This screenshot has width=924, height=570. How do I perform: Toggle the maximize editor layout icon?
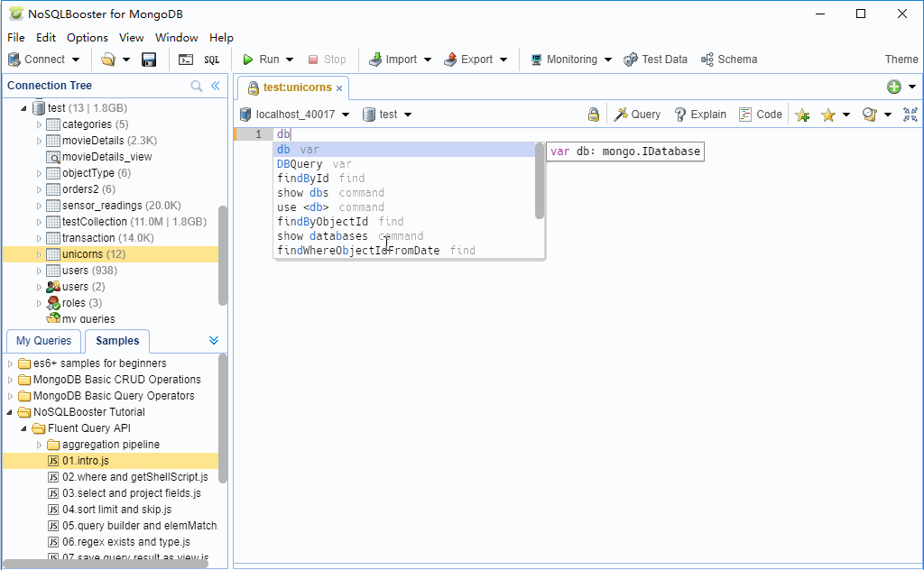point(910,114)
